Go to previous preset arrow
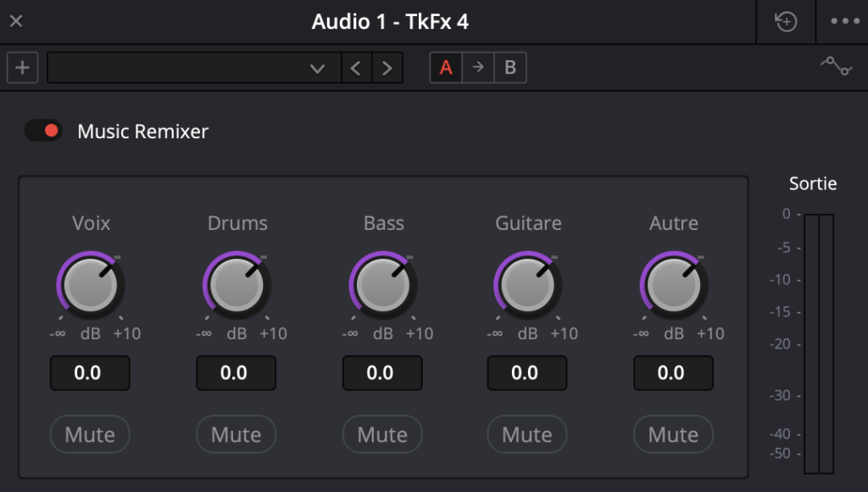The height and width of the screenshot is (492, 868). 356,68
